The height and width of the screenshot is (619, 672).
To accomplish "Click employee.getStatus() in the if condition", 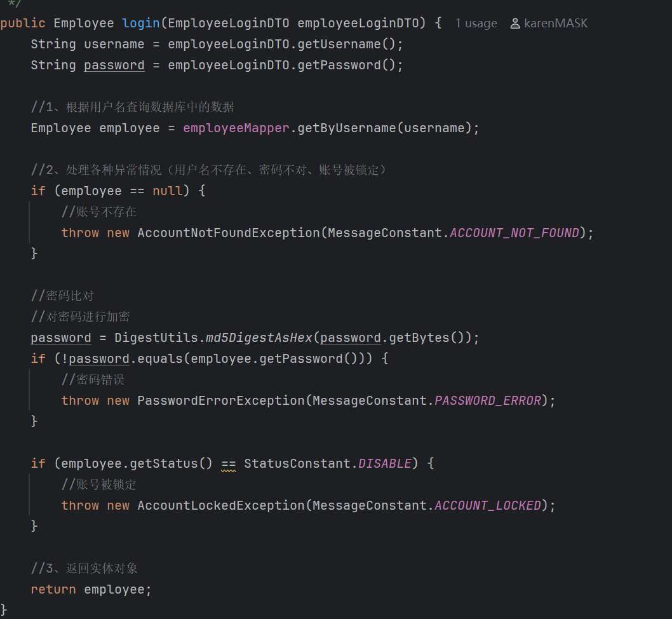I will pos(137,464).
